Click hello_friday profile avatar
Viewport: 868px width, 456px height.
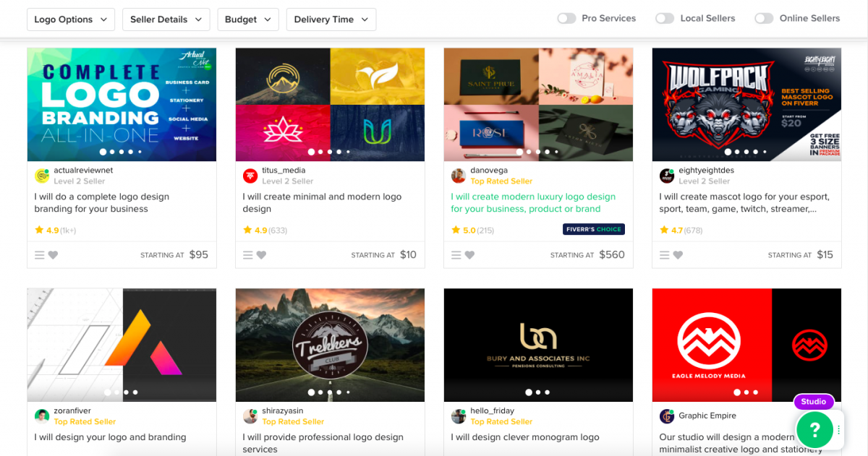coord(459,416)
